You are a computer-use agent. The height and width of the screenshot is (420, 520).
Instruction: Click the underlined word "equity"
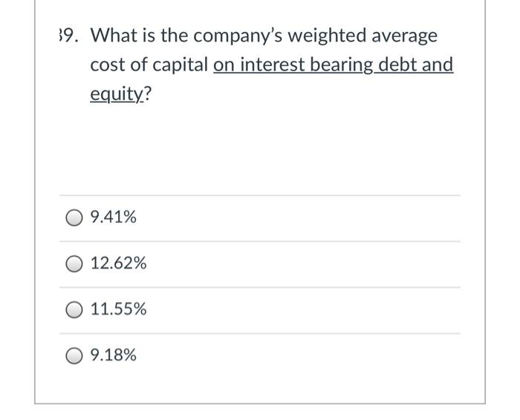pos(117,94)
